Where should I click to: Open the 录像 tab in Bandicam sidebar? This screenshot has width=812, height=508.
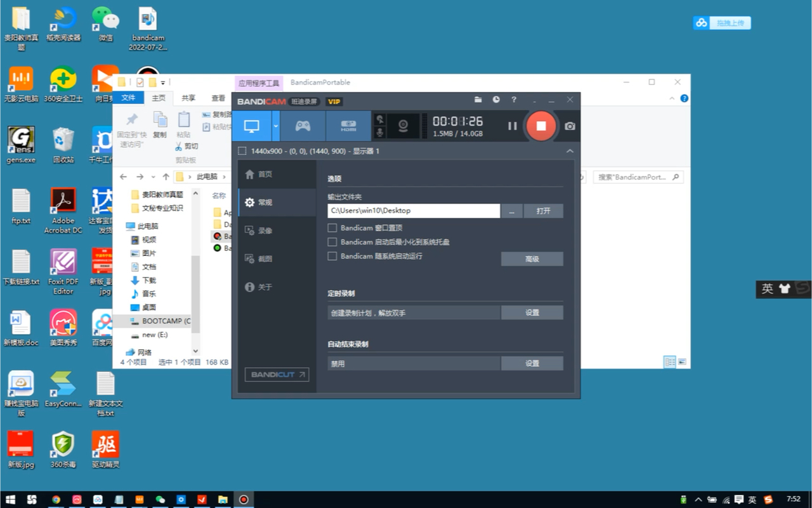click(x=277, y=231)
